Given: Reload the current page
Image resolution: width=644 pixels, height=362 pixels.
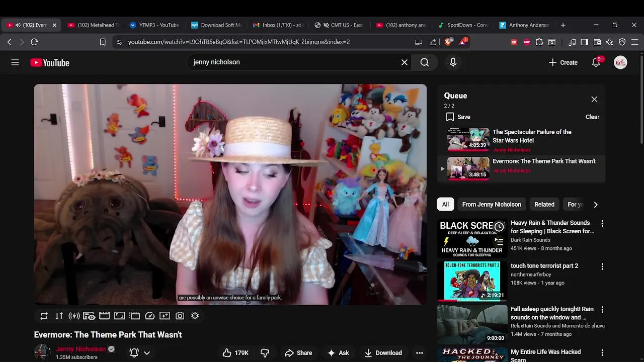Looking at the screenshot, I should pos(34,42).
